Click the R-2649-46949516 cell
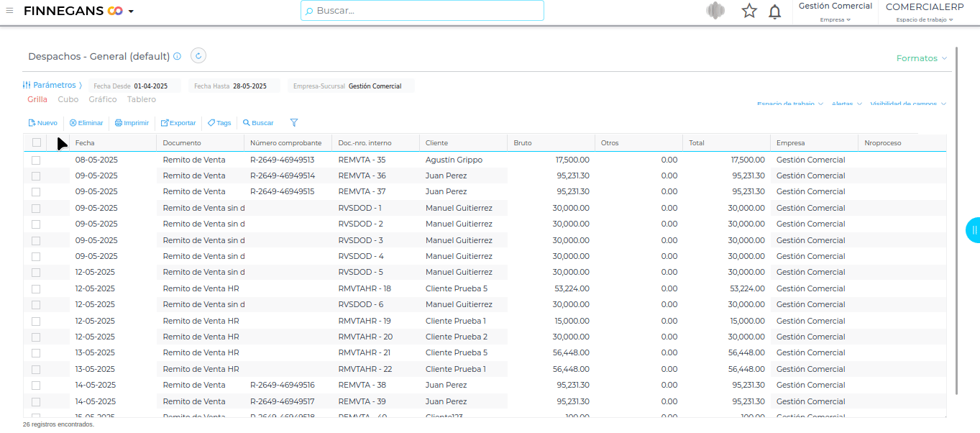 point(283,385)
